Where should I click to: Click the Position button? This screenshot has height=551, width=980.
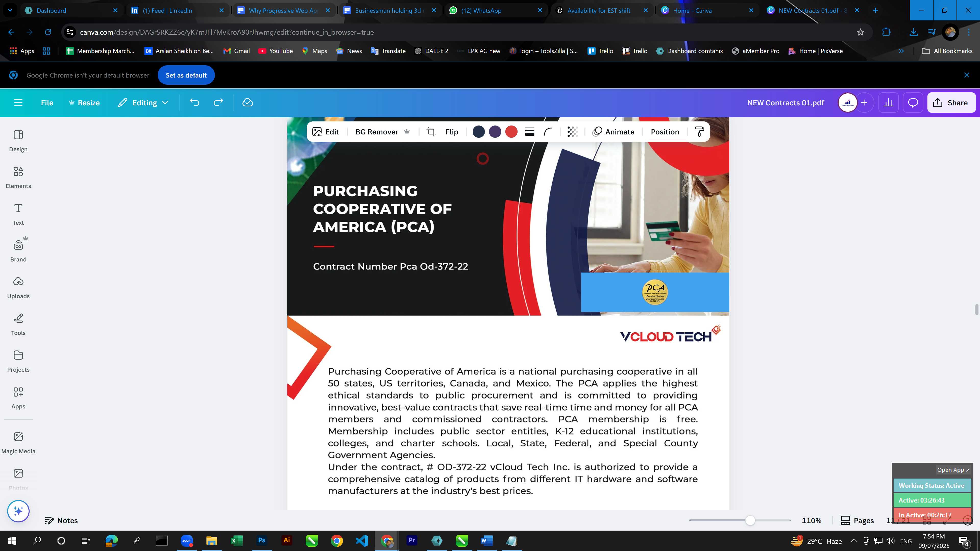pos(665,132)
